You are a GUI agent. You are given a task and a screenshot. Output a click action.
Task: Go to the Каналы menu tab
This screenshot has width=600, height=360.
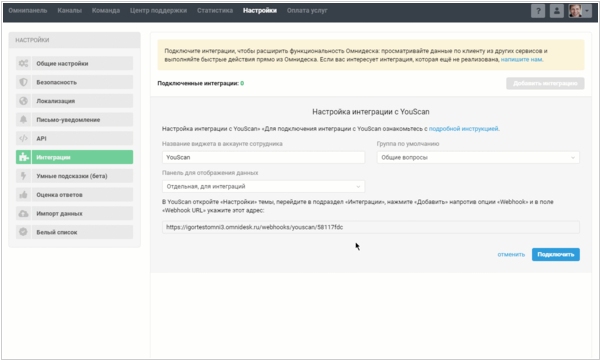coord(70,11)
